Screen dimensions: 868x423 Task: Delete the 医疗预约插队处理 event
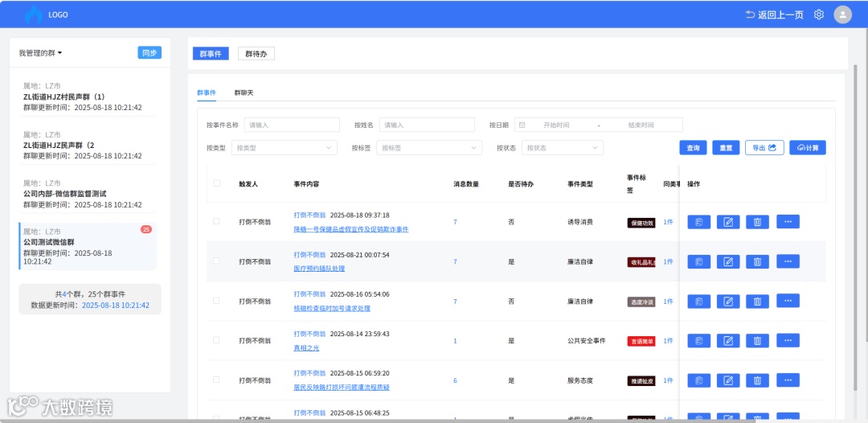pos(758,262)
